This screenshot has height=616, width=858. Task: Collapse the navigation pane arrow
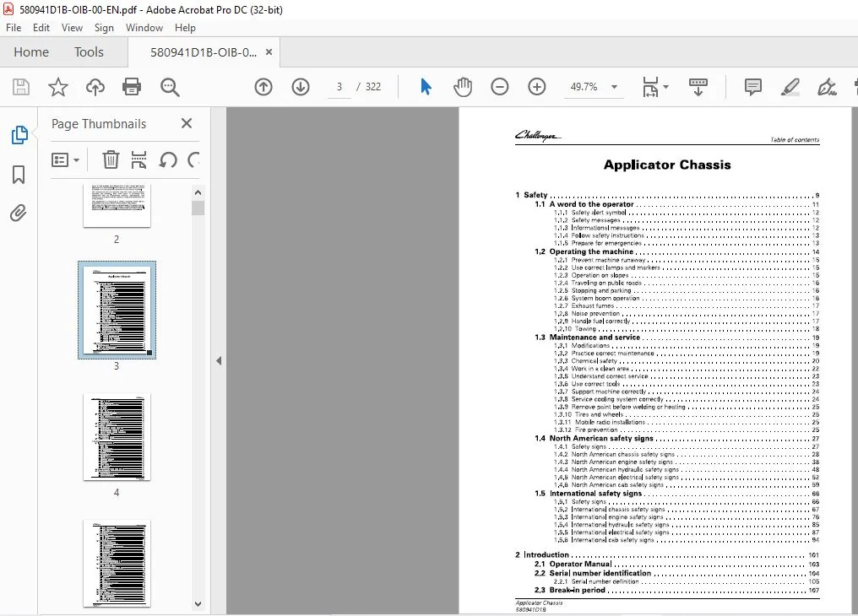[219, 361]
